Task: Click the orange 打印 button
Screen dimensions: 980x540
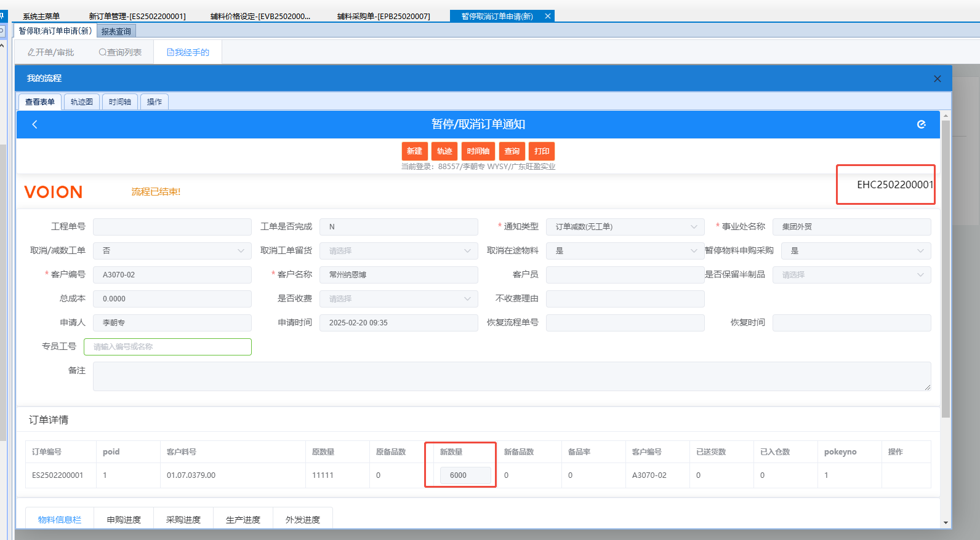Action: coord(542,151)
